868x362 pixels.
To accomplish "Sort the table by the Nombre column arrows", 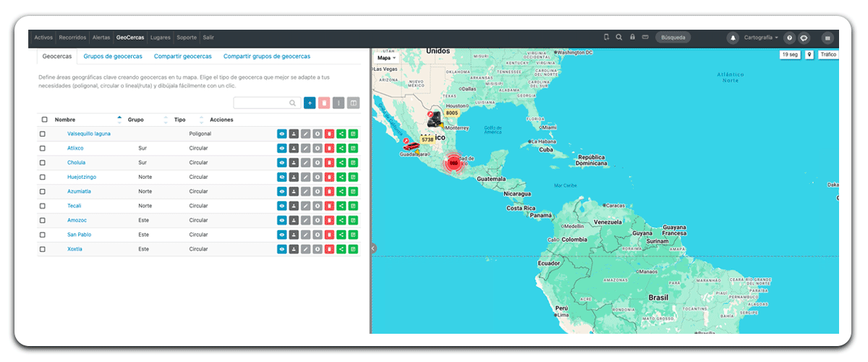I will pos(119,119).
